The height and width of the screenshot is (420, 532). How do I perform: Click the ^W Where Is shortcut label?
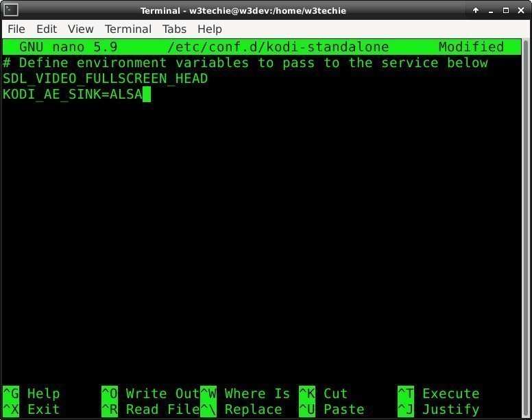(x=245, y=393)
